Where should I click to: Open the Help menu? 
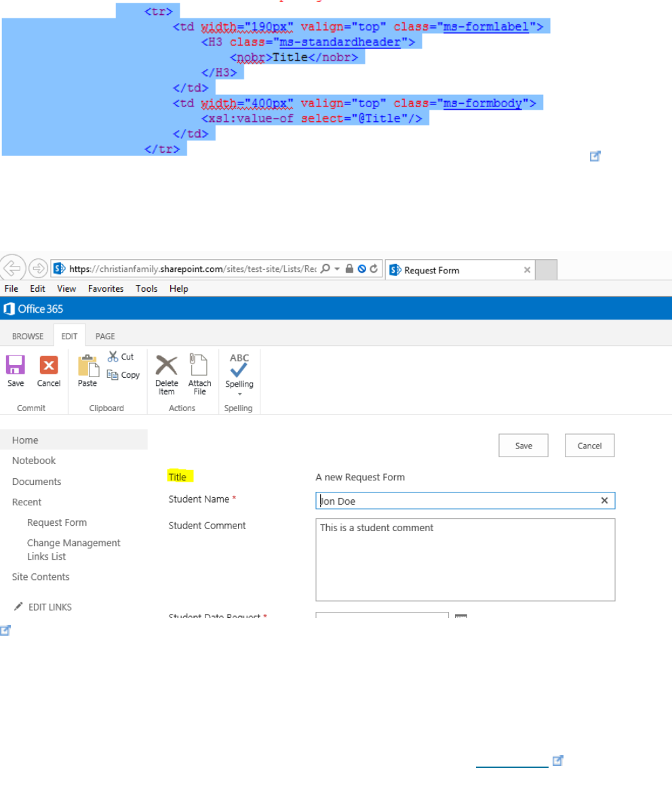pyautogui.click(x=178, y=288)
